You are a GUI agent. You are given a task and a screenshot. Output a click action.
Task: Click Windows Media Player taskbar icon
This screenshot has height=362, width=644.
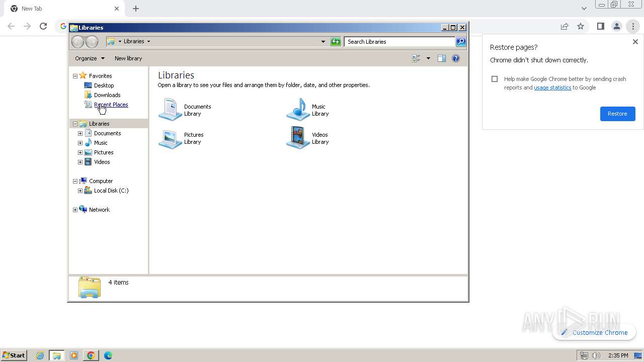click(x=74, y=355)
